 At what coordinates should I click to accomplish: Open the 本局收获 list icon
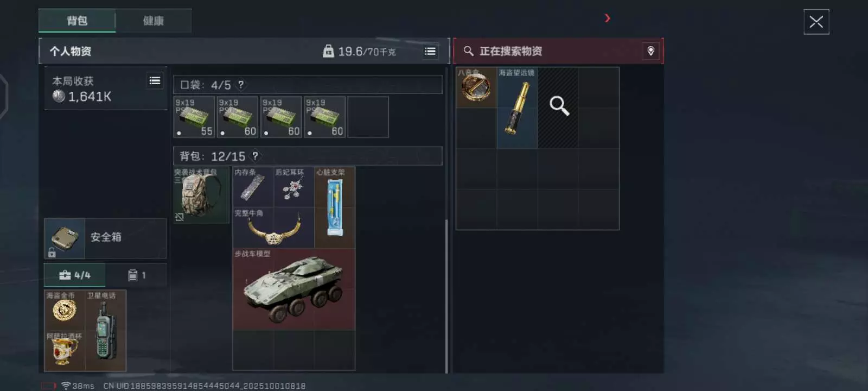155,81
